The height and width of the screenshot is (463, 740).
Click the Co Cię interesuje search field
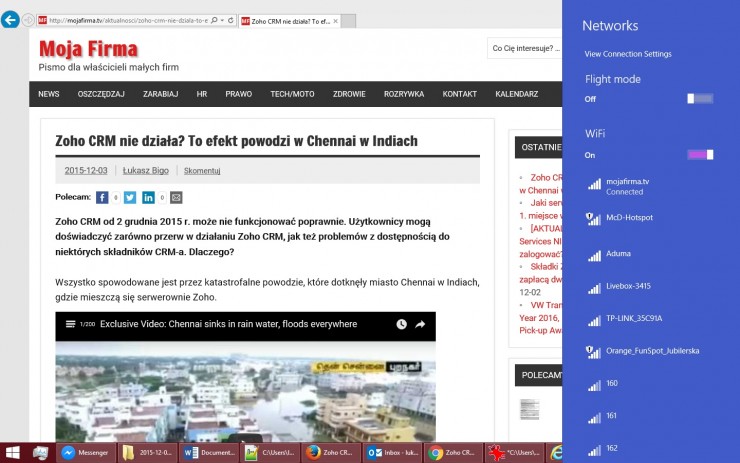(x=525, y=48)
